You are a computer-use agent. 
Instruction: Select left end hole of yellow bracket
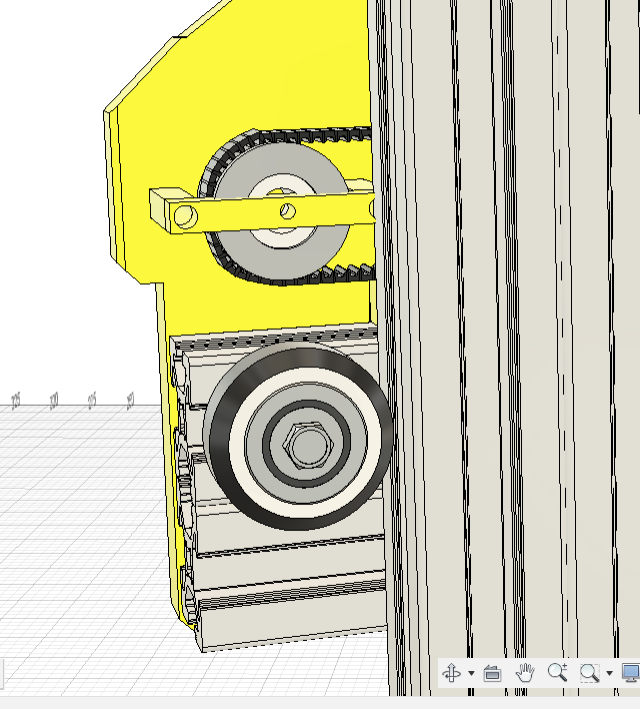182,215
